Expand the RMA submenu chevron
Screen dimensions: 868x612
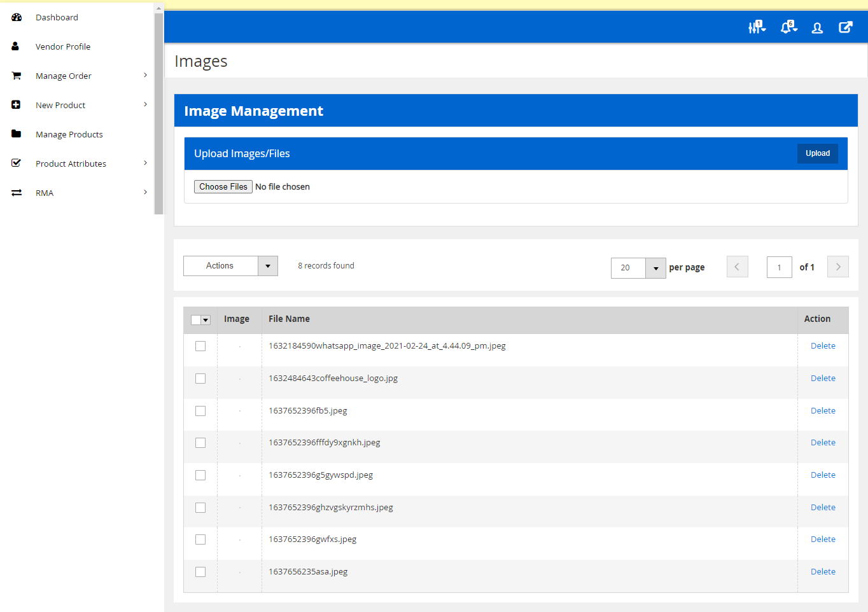[x=145, y=192]
